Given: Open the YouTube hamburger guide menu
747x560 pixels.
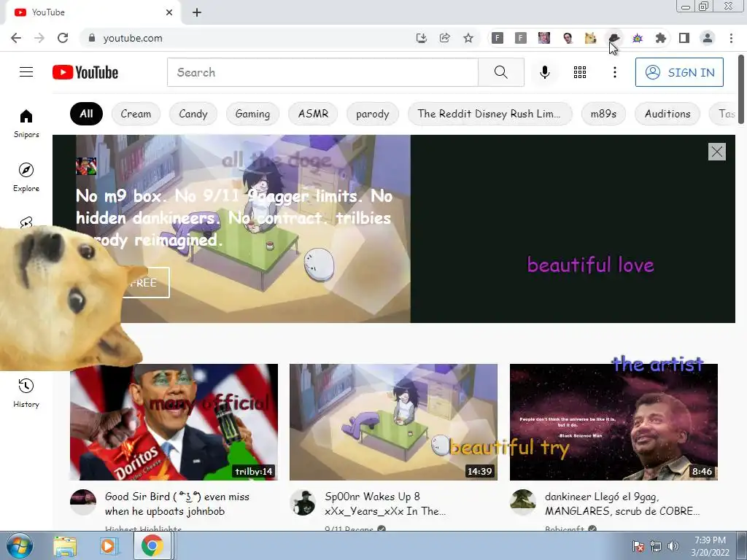Looking at the screenshot, I should [x=26, y=72].
